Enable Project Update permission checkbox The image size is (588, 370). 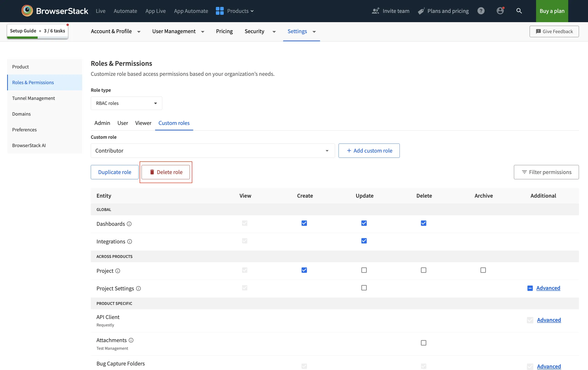point(364,270)
